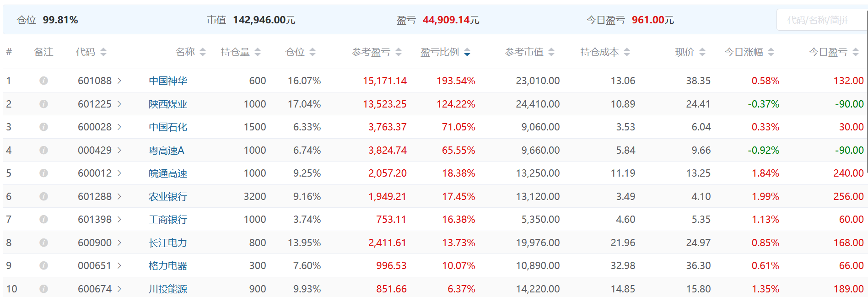Click reference profit 13,523.25
The width and height of the screenshot is (868, 297).
click(x=385, y=104)
